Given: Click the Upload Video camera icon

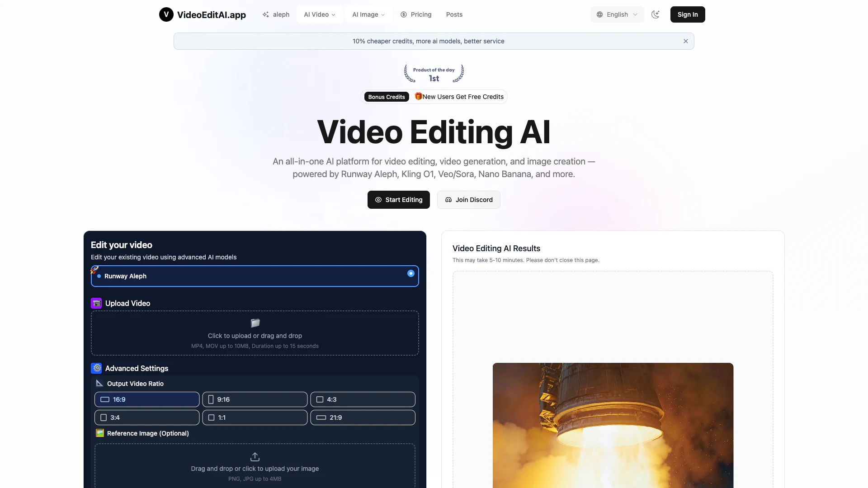Looking at the screenshot, I should pos(96,303).
